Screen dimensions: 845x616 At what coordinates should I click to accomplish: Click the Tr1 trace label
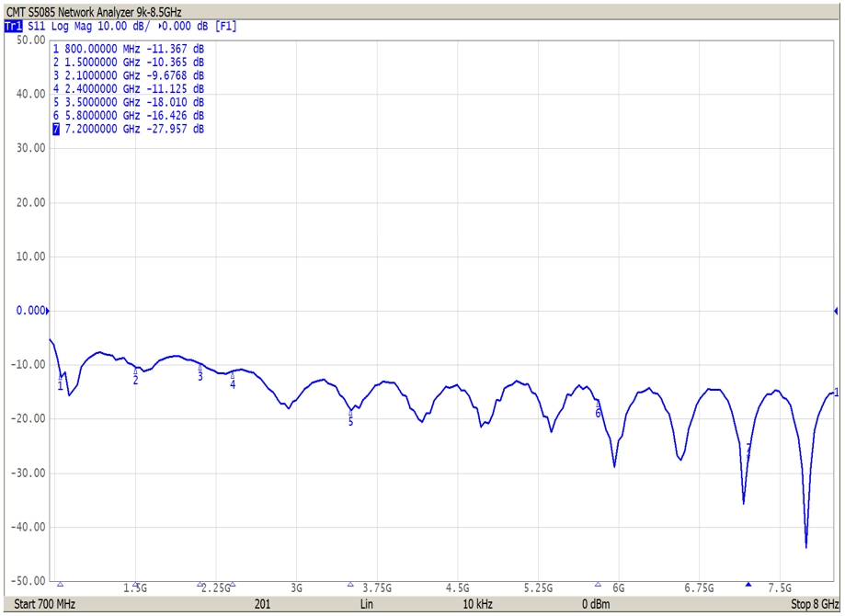click(13, 27)
